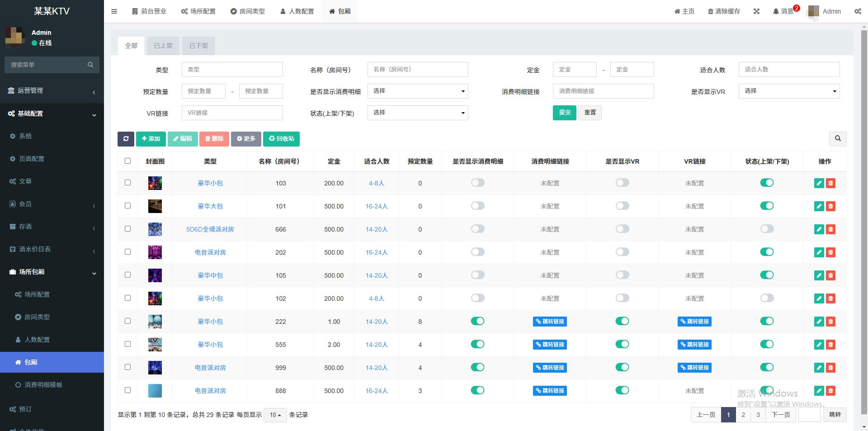This screenshot has width=868, height=431.
Task: Switch to the 已下架 tab
Action: (x=198, y=45)
